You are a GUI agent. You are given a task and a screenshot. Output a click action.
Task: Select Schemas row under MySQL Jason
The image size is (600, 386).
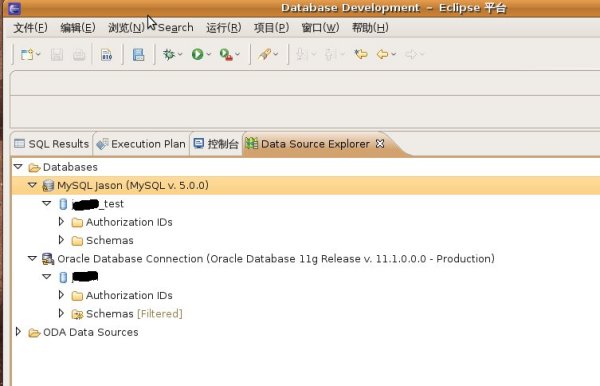(x=306, y=240)
